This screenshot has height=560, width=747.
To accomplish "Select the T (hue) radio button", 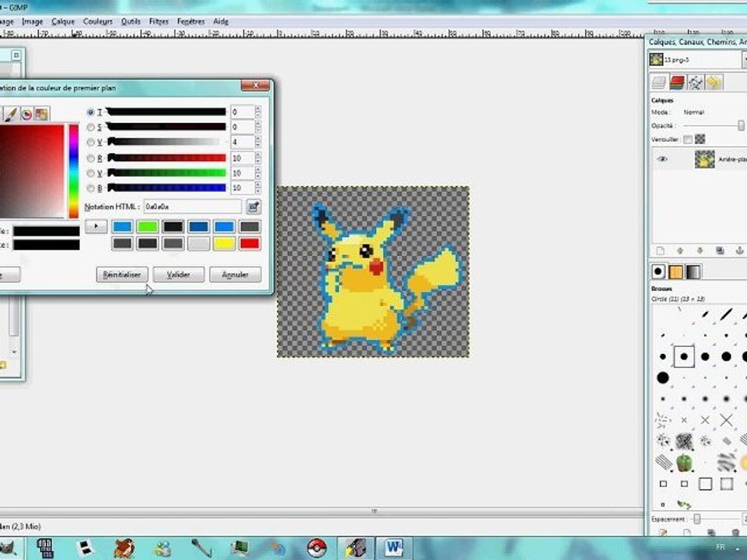I will pyautogui.click(x=90, y=112).
